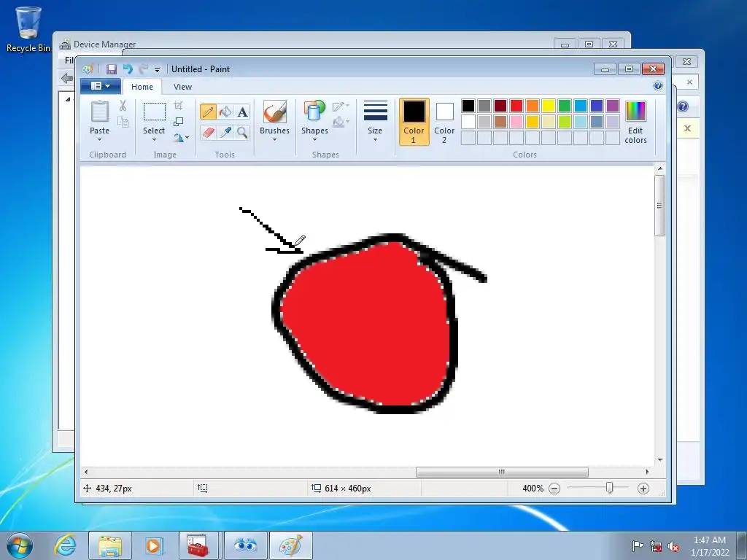This screenshot has height=560, width=747.
Task: Click the Copy icon in Clipboard group
Action: [123, 122]
